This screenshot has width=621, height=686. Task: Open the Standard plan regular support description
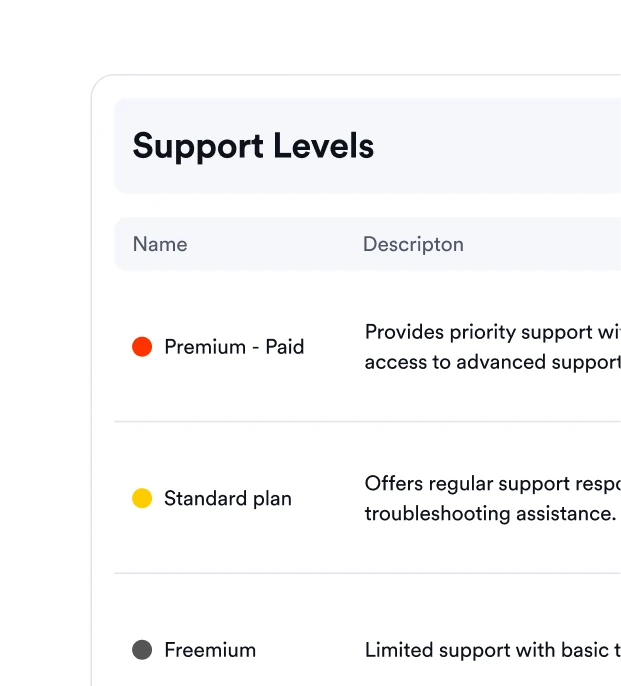point(493,498)
